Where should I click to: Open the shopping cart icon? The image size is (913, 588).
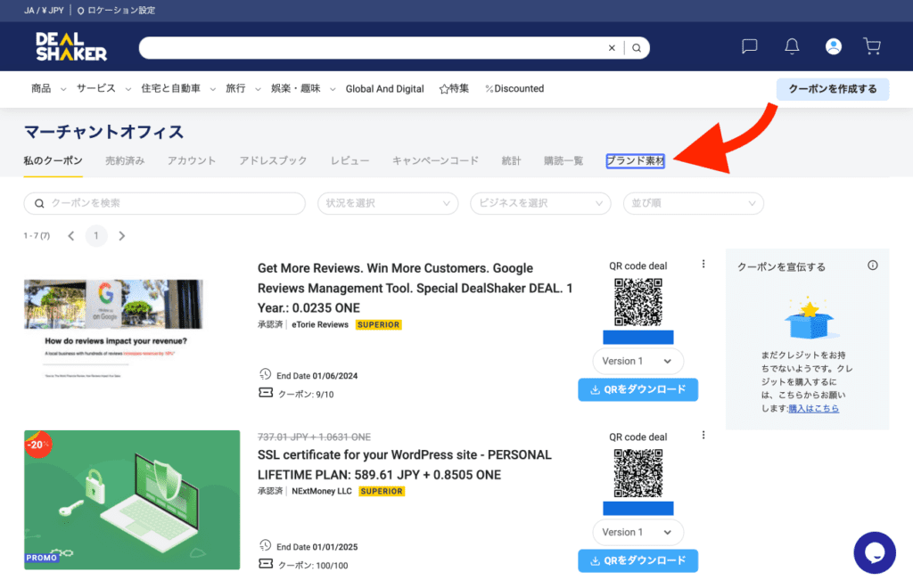[x=872, y=46]
